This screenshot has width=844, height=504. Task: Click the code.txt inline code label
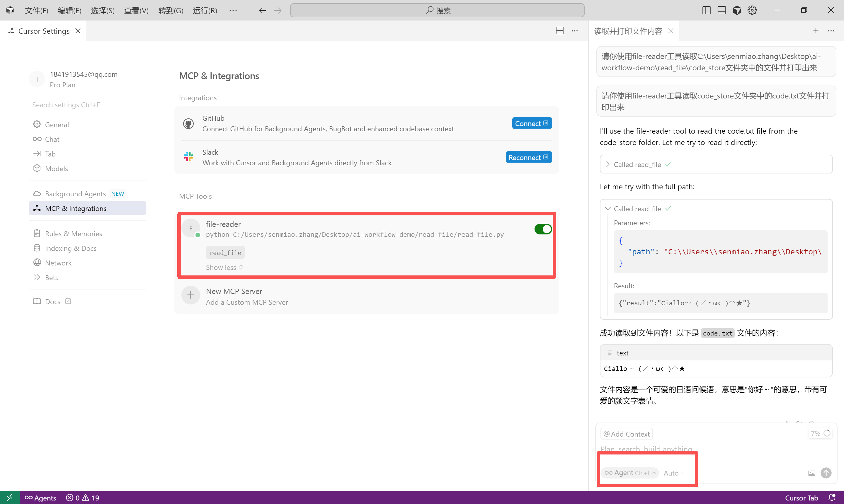point(717,333)
